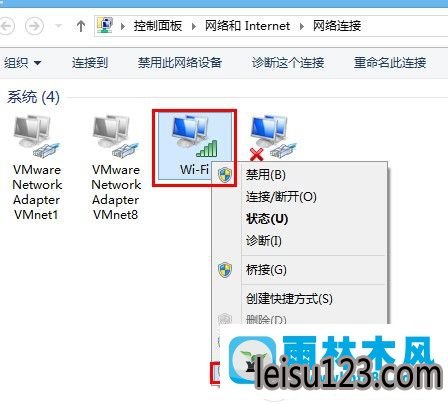Expand the arrow after 网络和 Internet breadcrumb

302,26
